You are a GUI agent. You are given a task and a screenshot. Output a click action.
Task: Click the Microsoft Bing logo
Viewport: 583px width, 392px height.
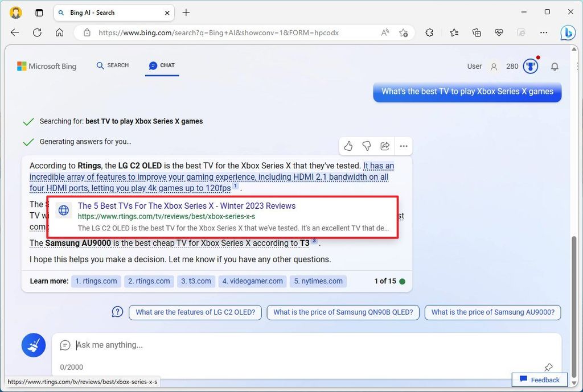[47, 66]
